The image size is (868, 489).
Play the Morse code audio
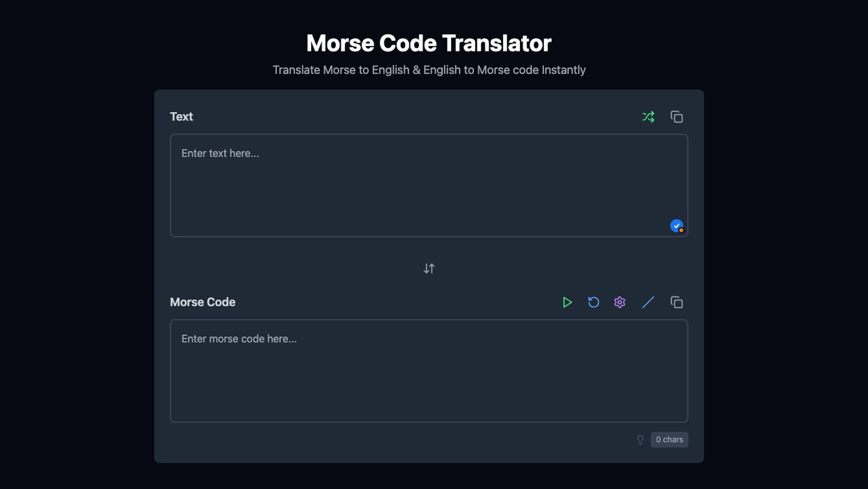point(567,302)
